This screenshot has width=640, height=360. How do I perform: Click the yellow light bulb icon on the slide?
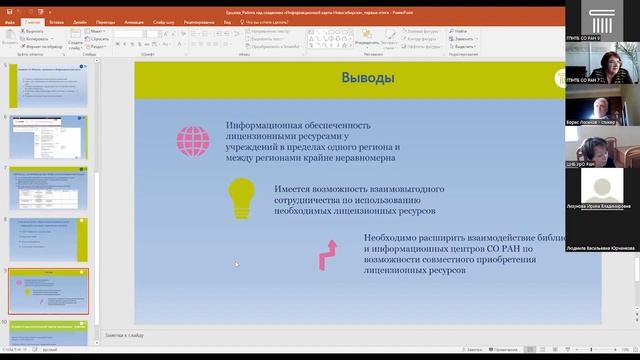(x=241, y=199)
